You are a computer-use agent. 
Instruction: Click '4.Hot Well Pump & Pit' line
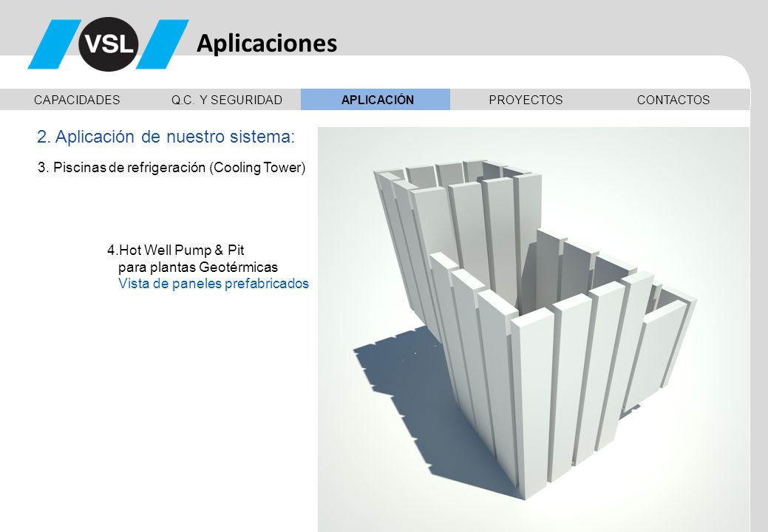[x=175, y=250]
